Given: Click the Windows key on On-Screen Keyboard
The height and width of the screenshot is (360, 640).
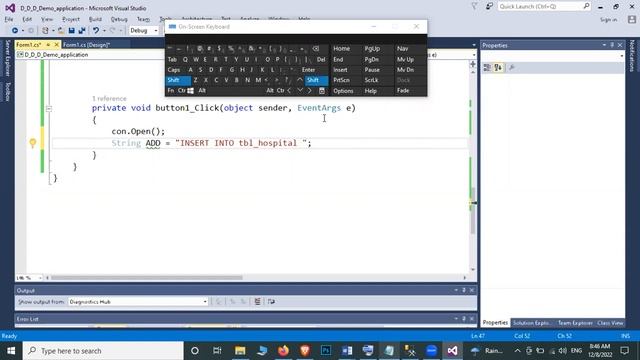Looking at the screenshot, I should (x=190, y=91).
